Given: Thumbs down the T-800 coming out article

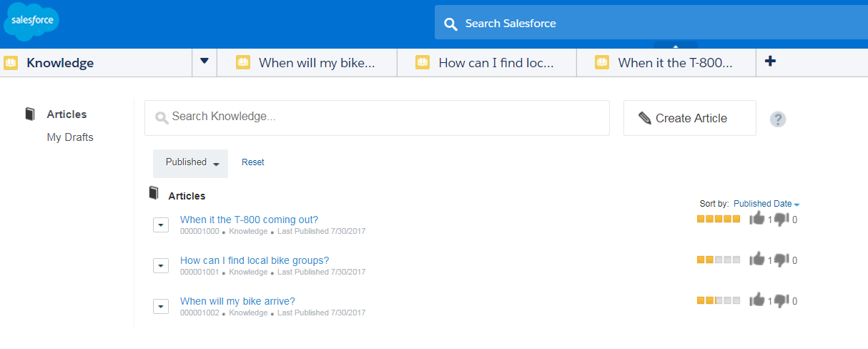Looking at the screenshot, I should point(781,220).
